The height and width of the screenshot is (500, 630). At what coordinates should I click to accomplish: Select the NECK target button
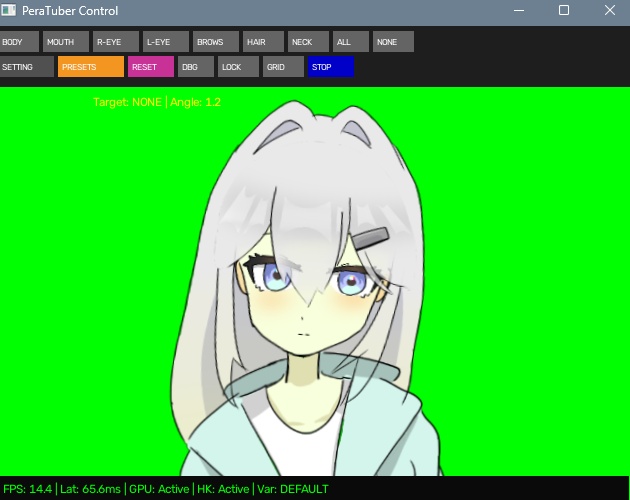308,42
